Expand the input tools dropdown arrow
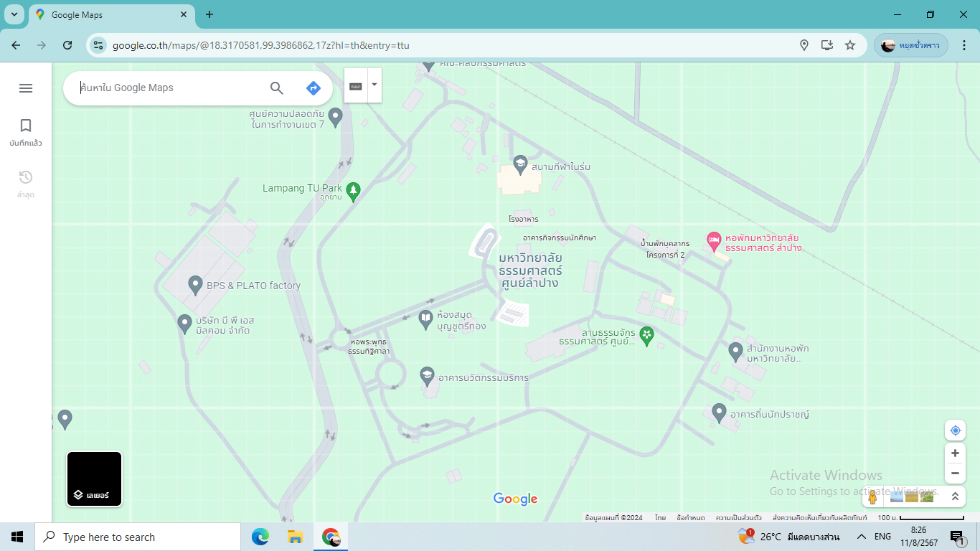This screenshot has width=980, height=551. point(374,85)
